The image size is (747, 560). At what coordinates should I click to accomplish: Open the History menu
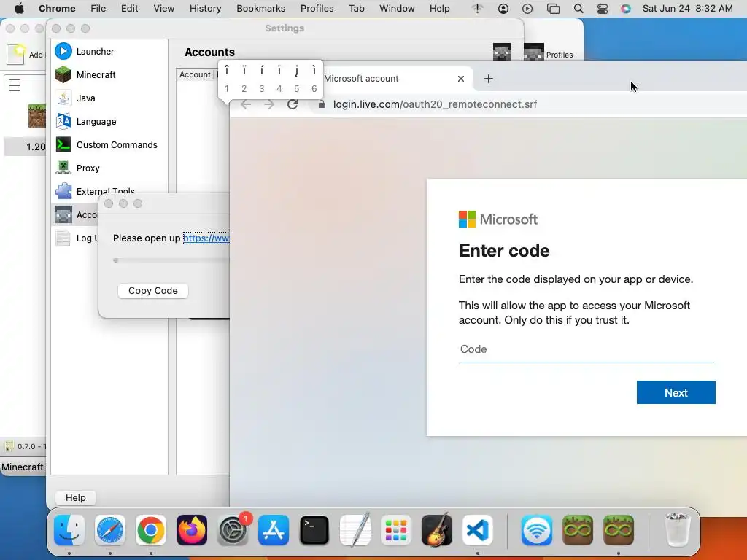tap(205, 9)
